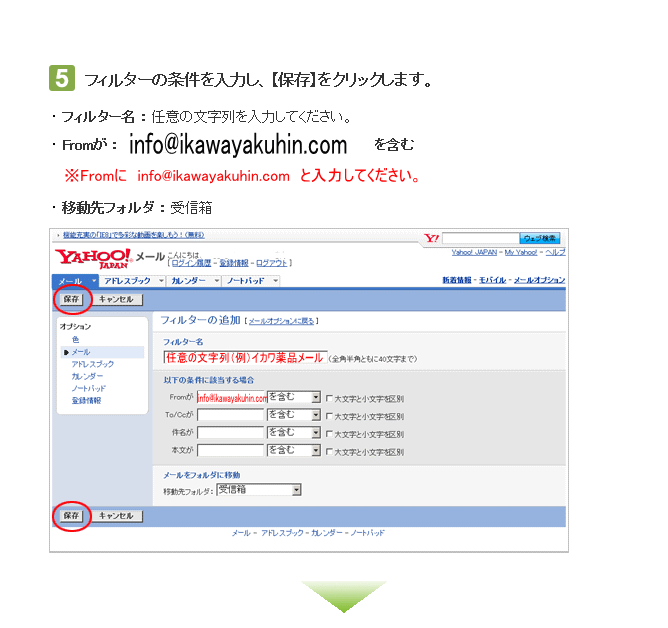Check case-sensitive checkbox for 本文 row
668x628 pixels.
tap(329, 452)
